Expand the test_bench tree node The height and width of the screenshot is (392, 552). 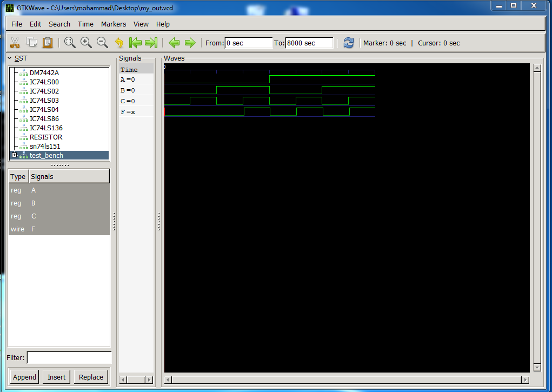coord(15,156)
